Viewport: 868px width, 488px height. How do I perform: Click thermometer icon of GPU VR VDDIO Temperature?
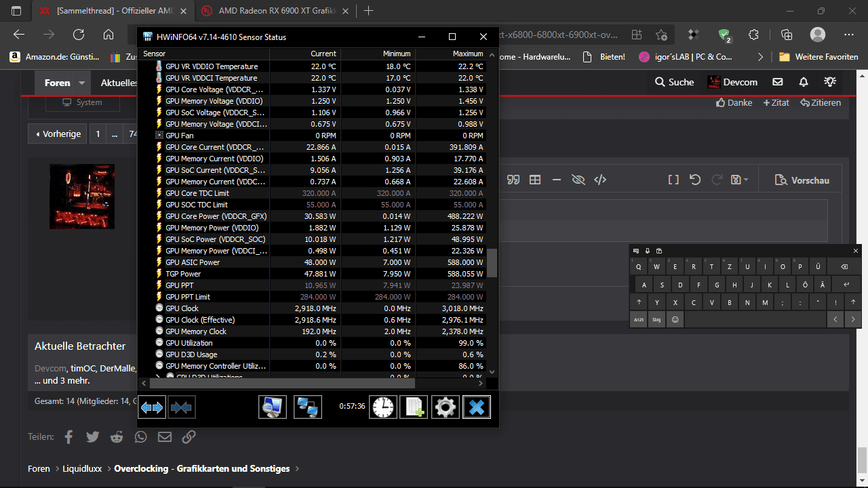[x=159, y=66]
